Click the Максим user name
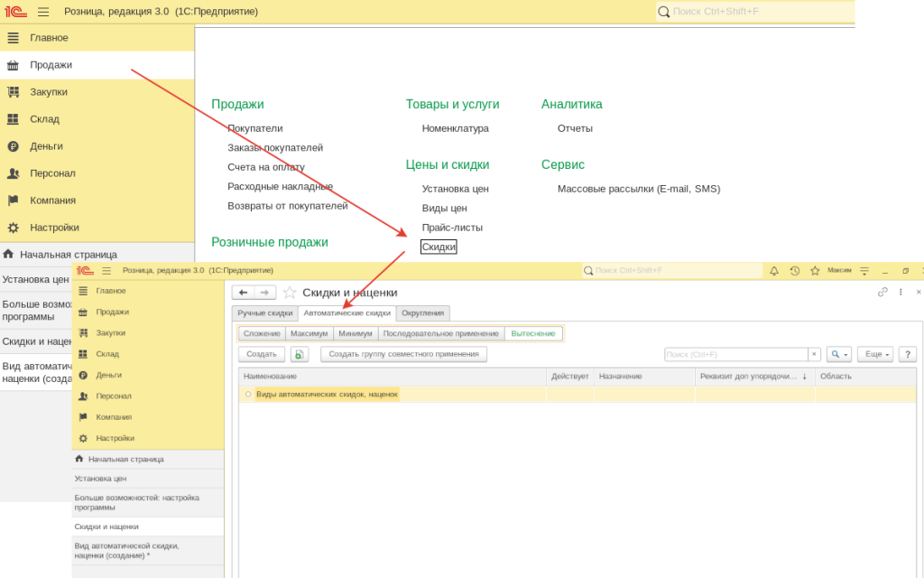Screen dimensions: 924x578 pyautogui.click(x=839, y=271)
